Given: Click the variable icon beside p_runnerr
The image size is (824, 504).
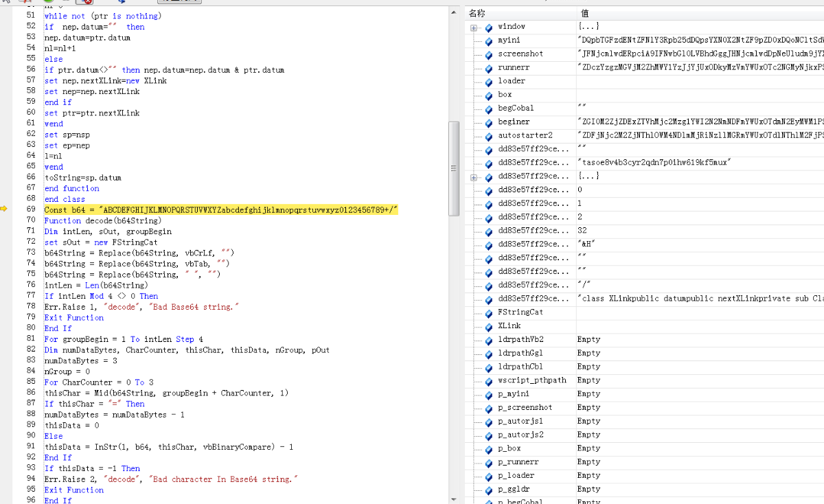Looking at the screenshot, I should pos(489,463).
